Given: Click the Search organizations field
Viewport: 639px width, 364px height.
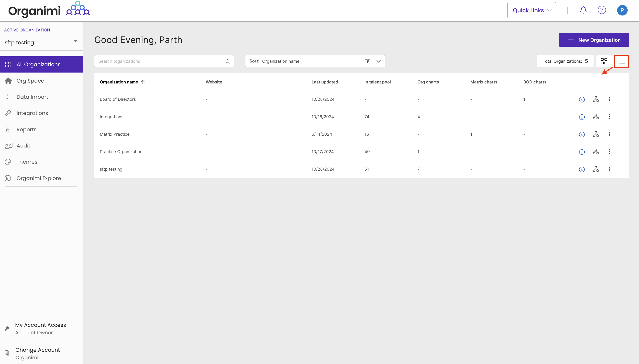Looking at the screenshot, I should [160, 61].
